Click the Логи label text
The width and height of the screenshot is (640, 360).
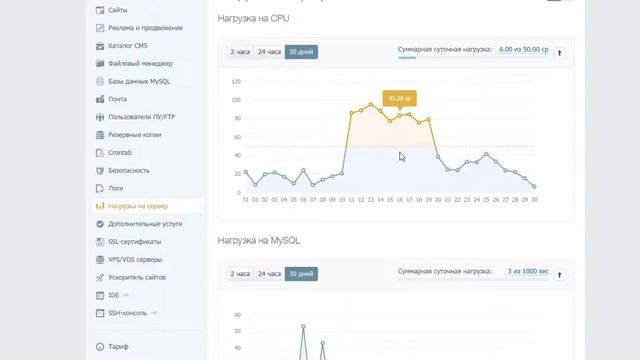tap(116, 188)
